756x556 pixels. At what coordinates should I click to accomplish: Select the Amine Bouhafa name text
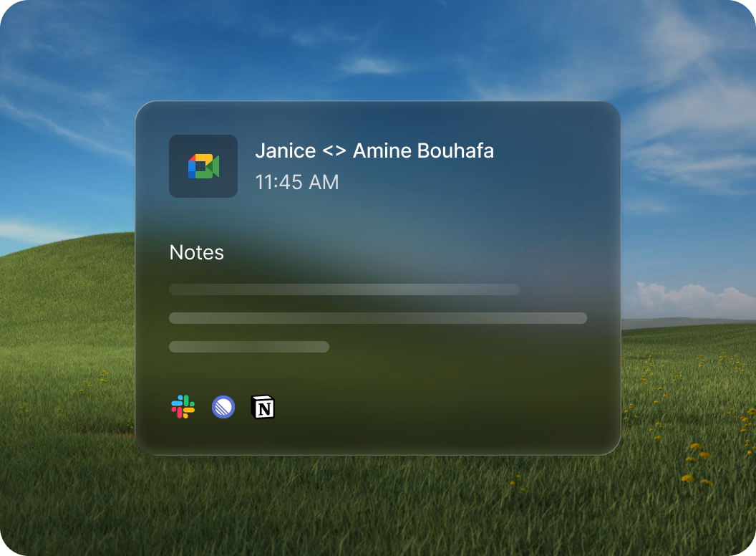pos(423,151)
